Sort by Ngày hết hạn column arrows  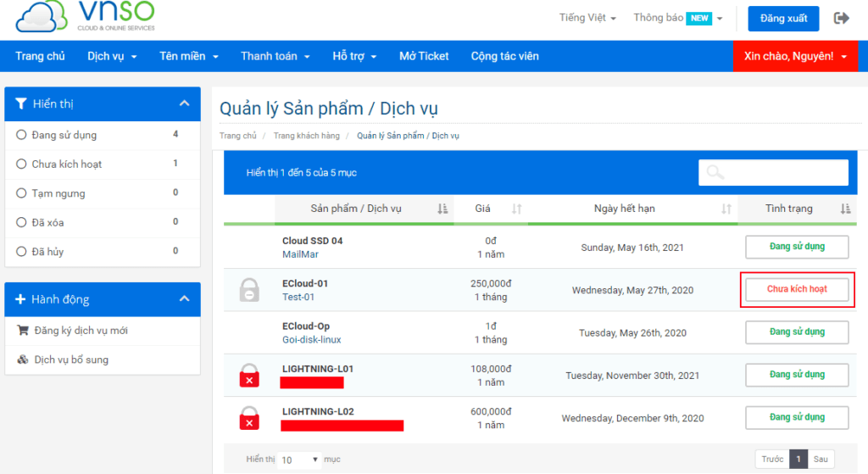(x=726, y=209)
